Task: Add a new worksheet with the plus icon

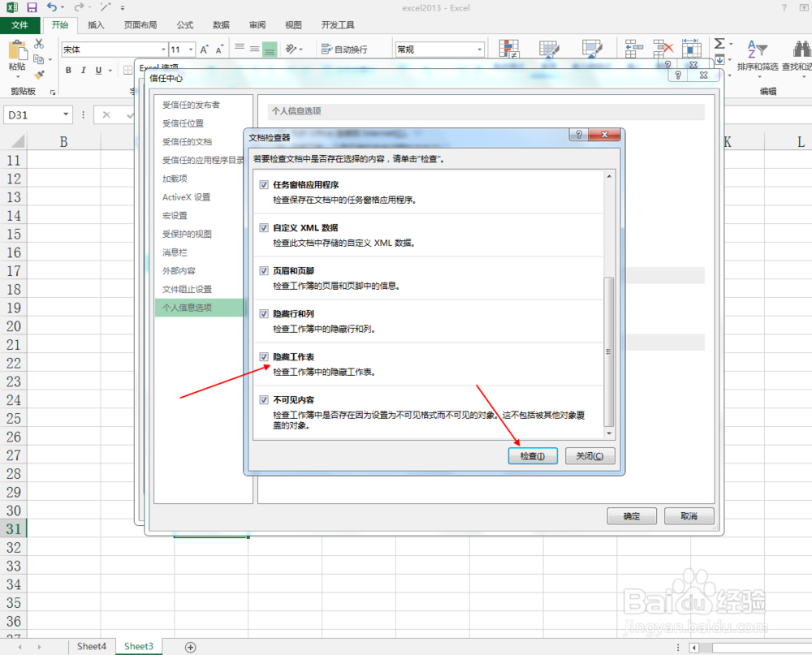Action: [190, 646]
